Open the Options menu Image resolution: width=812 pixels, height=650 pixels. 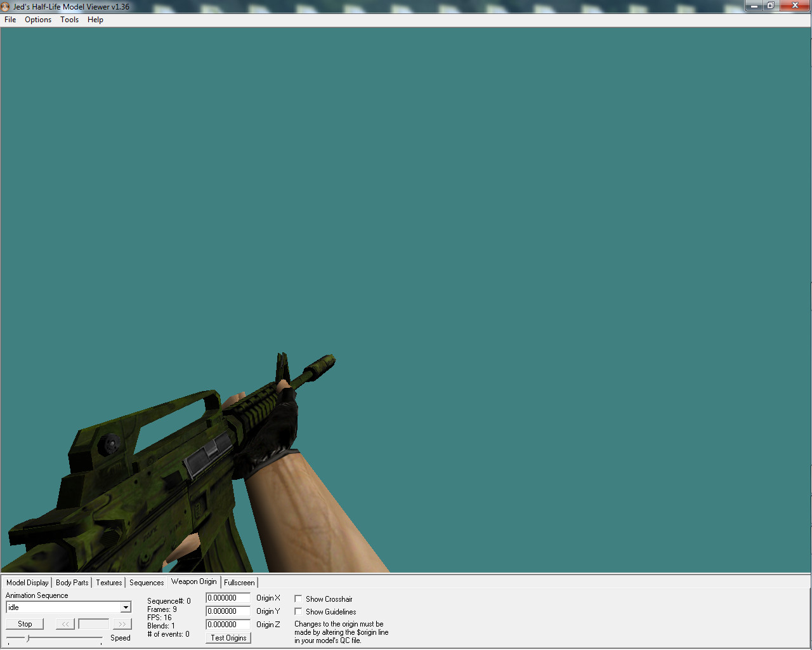(x=38, y=20)
